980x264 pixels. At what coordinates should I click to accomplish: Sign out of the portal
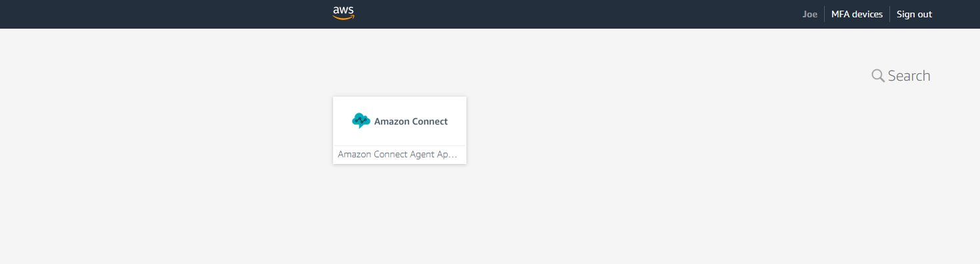(x=914, y=14)
